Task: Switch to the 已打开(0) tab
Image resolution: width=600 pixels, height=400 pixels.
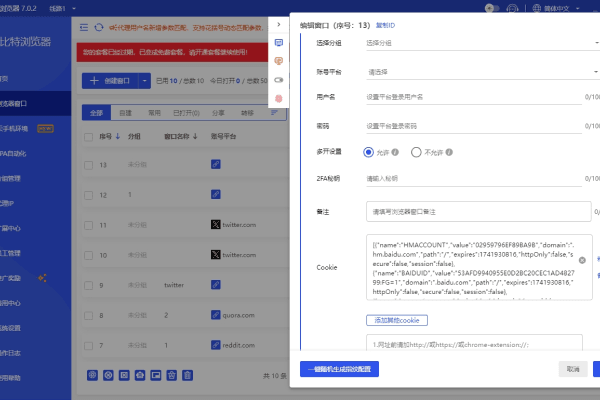Action: [186, 113]
